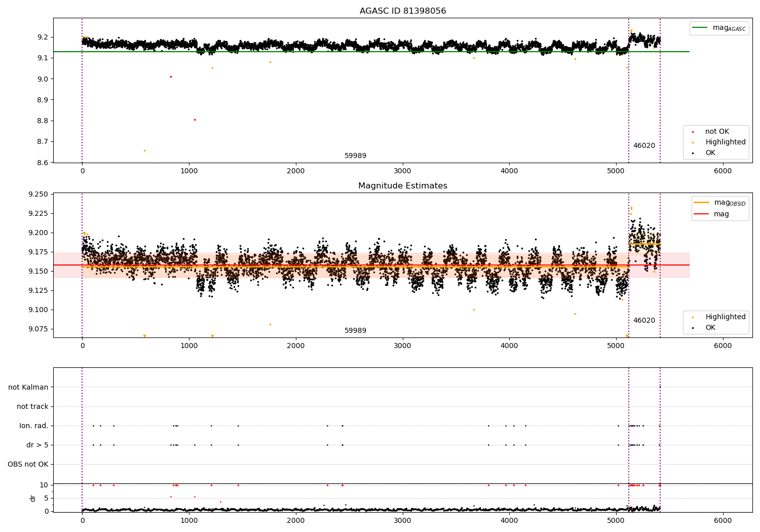Click OBSID label 46020 in the top plot

[644, 146]
